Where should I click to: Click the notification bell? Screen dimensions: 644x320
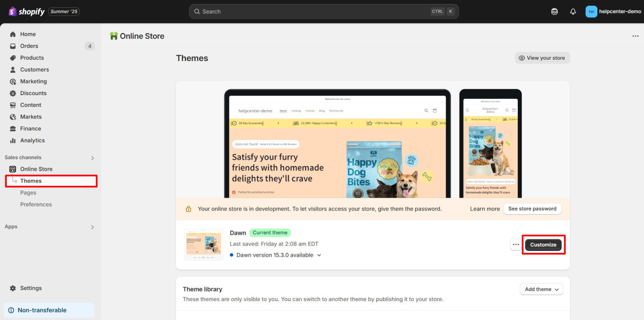pyautogui.click(x=573, y=11)
